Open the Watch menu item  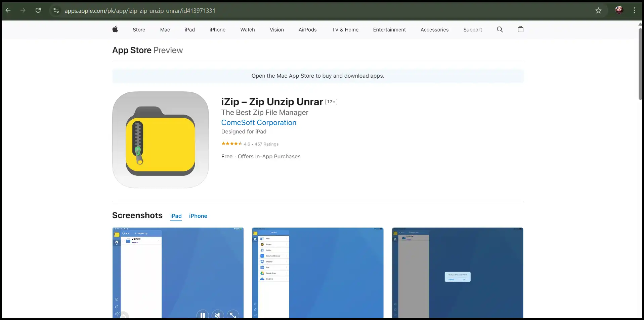point(248,30)
